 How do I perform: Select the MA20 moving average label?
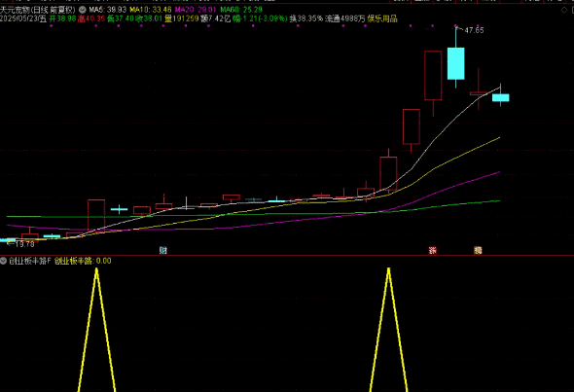click(x=196, y=10)
